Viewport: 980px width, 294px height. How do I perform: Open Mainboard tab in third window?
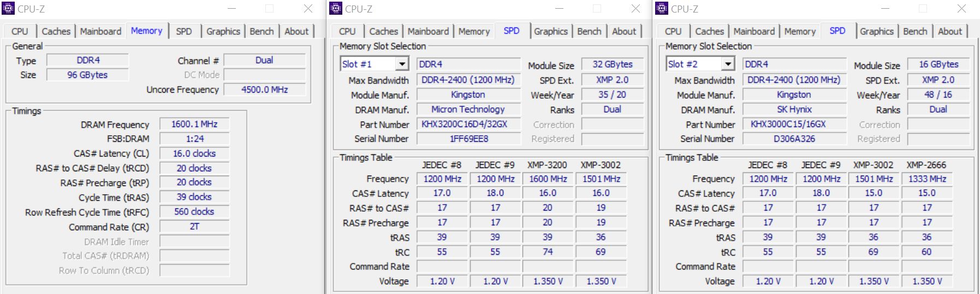(x=754, y=31)
